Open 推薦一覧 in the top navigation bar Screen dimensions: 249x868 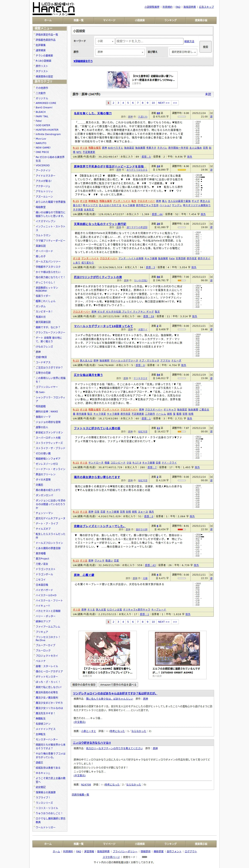[x=79, y=20]
